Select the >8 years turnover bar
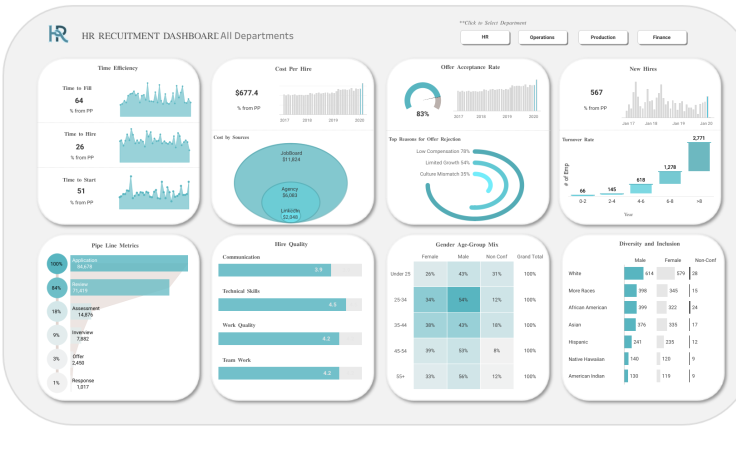The image size is (736, 454). (699, 157)
